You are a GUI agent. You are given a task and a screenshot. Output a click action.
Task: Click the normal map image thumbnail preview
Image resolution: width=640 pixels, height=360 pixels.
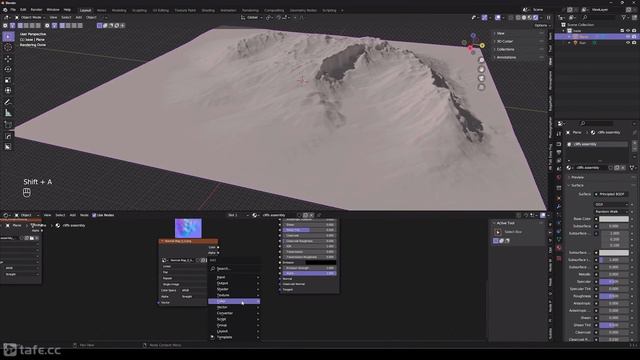tap(188, 228)
